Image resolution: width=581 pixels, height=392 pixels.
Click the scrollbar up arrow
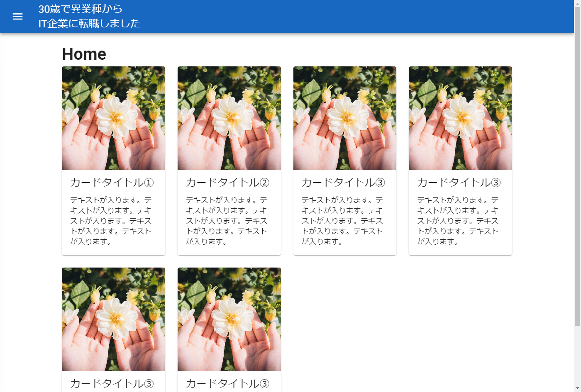(x=577, y=3)
